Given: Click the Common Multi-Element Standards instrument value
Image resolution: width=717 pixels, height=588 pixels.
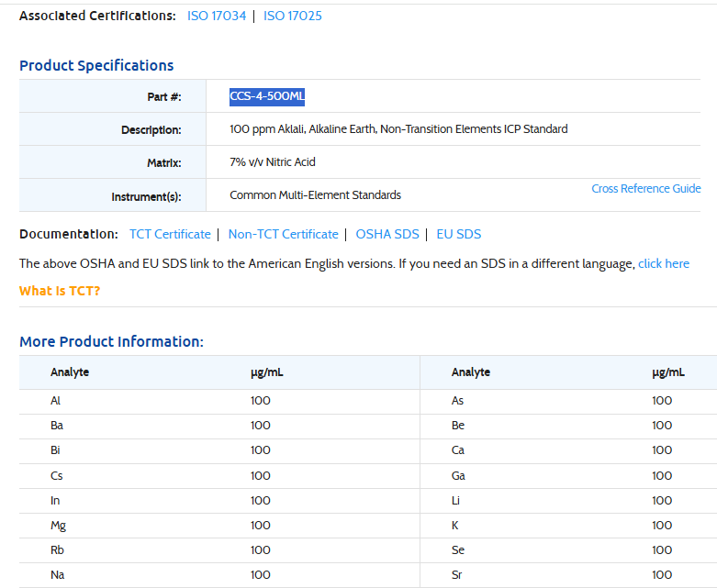Looking at the screenshot, I should point(315,195).
